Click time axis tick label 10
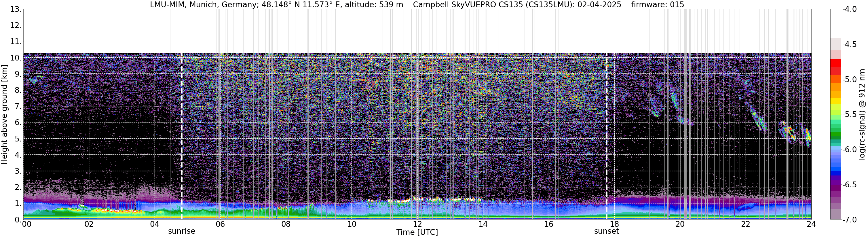This screenshot has height=238, width=868. click(352, 224)
